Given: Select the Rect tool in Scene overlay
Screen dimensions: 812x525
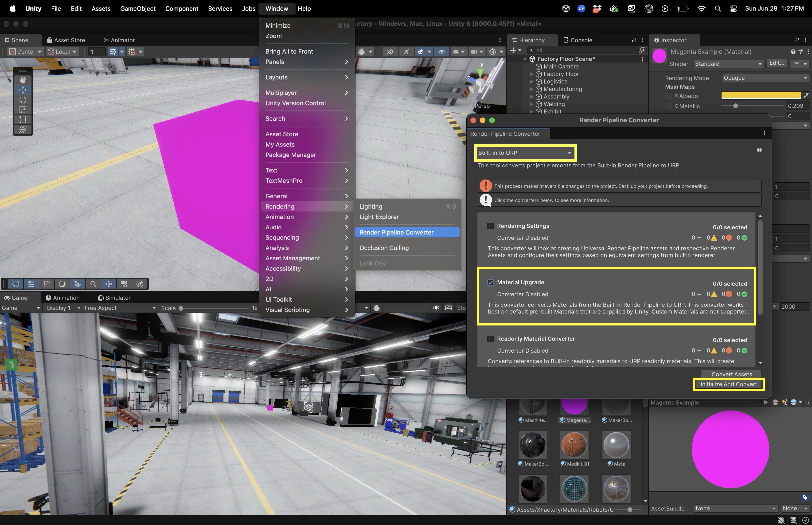Looking at the screenshot, I should [23, 120].
